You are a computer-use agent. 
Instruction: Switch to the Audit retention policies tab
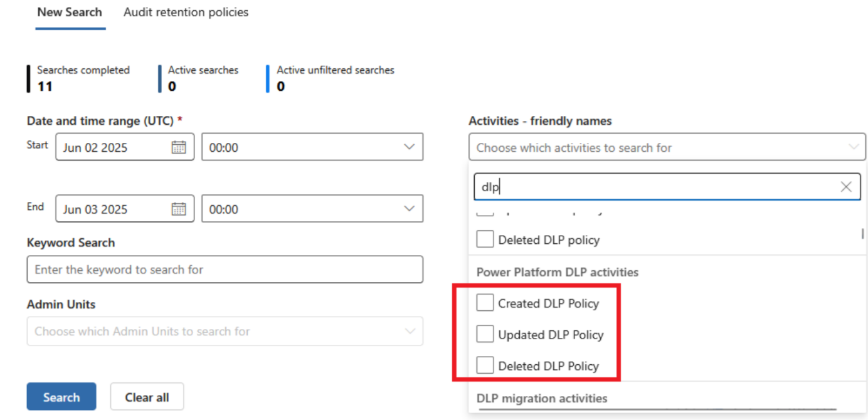tap(186, 12)
